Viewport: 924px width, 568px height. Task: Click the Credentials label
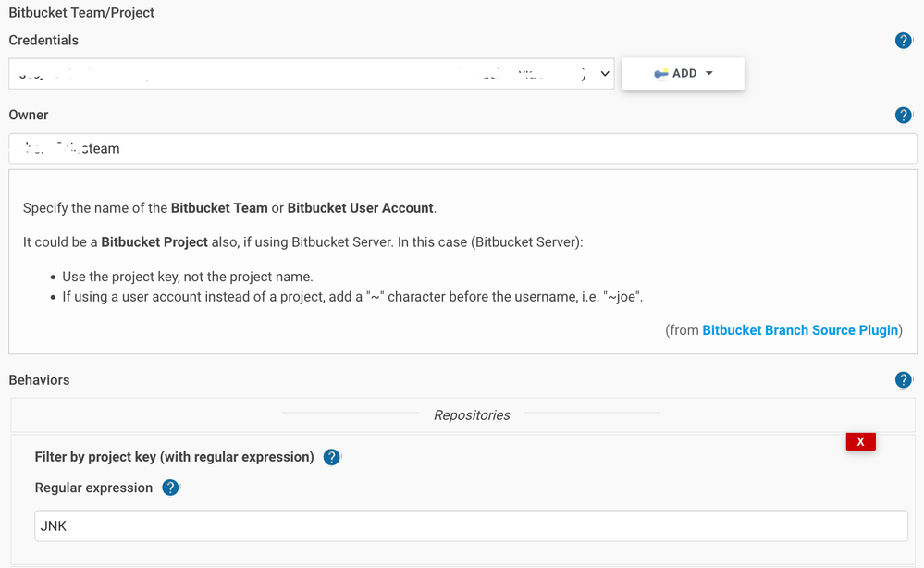(x=43, y=40)
